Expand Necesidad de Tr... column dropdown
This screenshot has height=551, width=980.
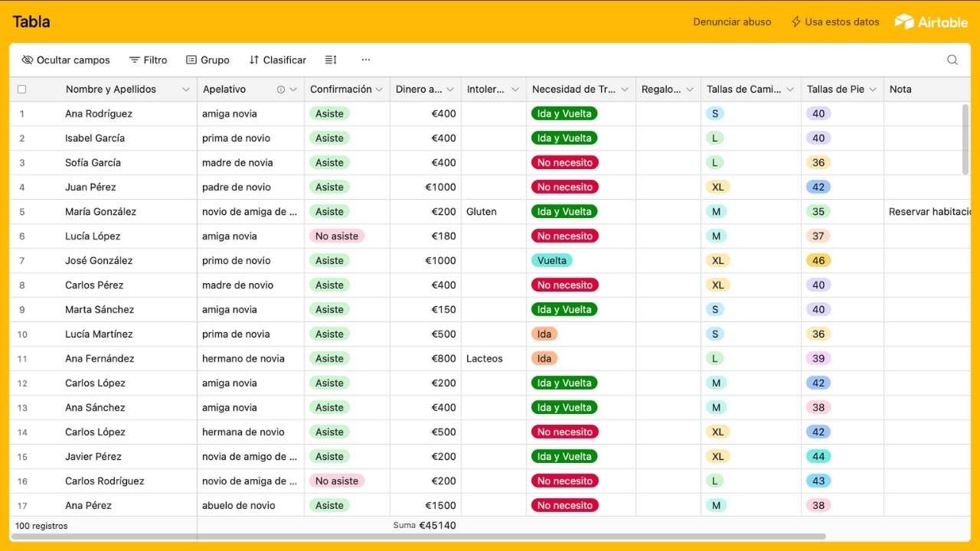625,90
